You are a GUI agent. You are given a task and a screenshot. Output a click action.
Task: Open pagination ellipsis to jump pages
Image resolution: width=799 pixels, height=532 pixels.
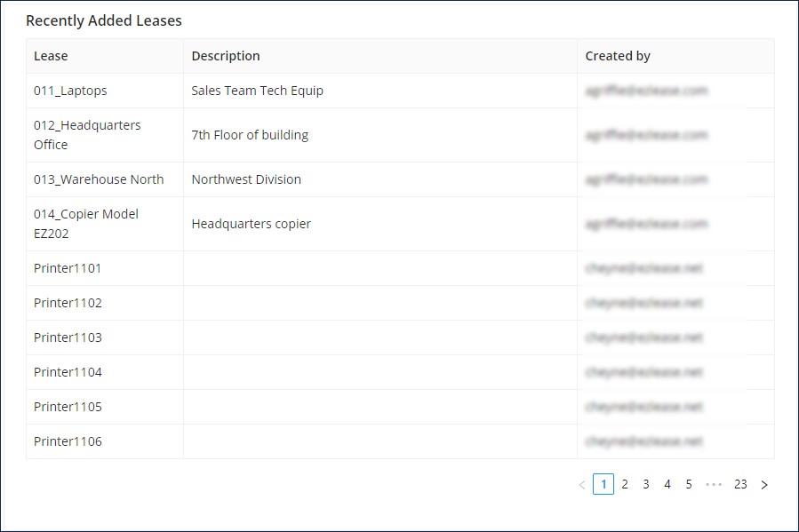[714, 485]
